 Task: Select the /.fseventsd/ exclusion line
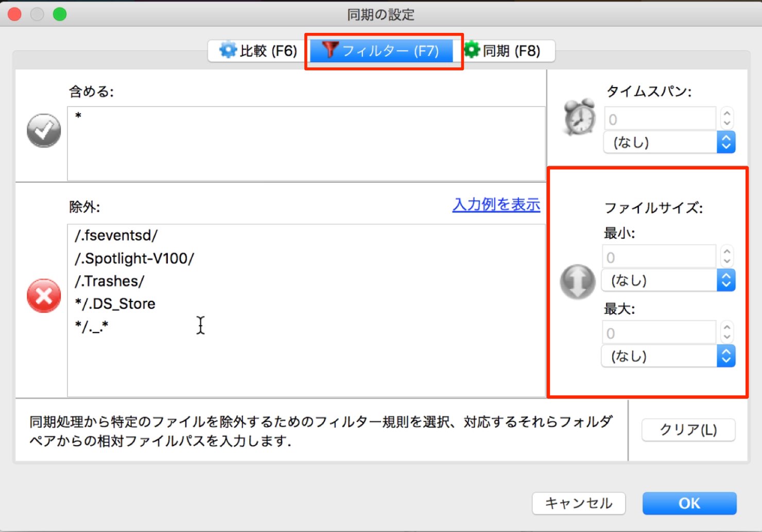click(x=116, y=236)
